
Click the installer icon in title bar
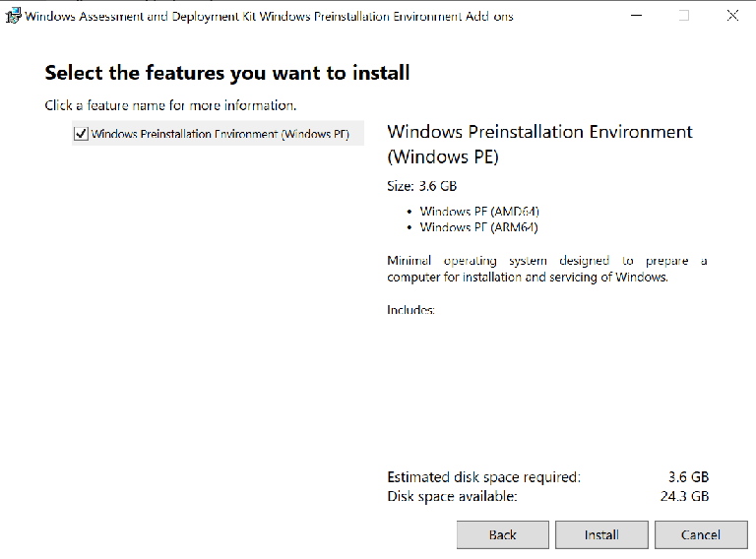pos(13,16)
